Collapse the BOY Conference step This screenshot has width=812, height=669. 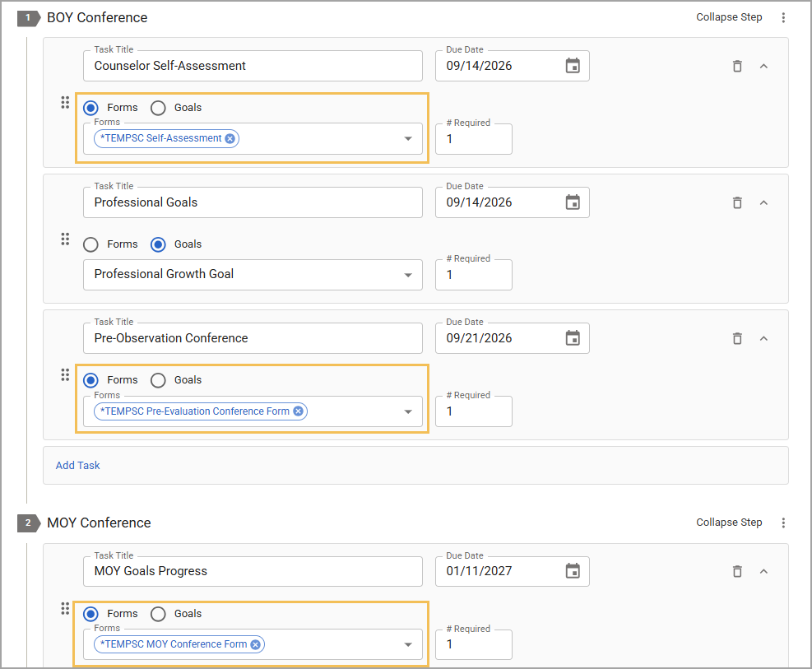[x=729, y=17]
